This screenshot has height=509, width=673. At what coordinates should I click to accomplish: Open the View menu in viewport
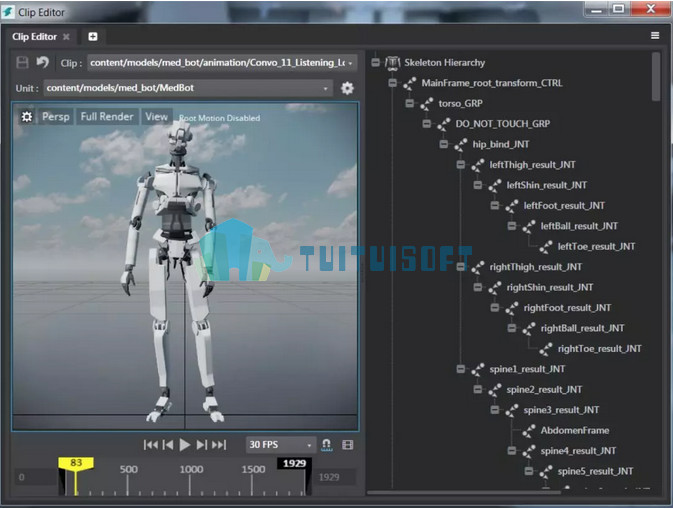156,117
